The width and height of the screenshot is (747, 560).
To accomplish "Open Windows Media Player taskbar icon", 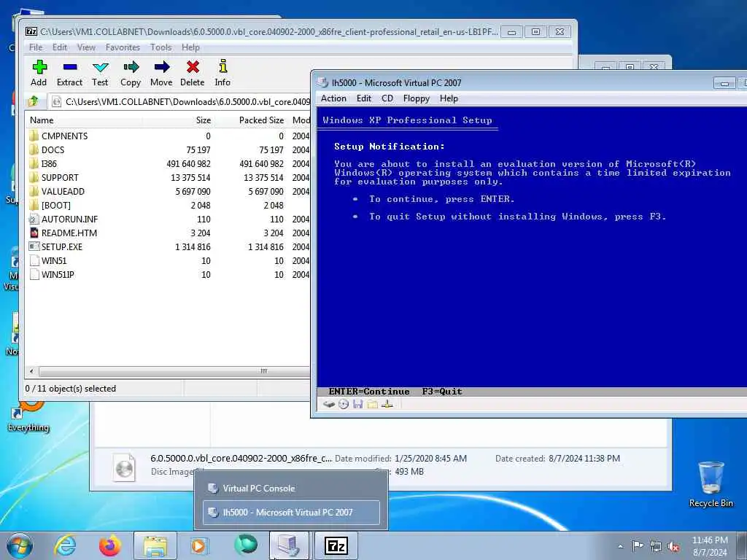I will coord(199,545).
